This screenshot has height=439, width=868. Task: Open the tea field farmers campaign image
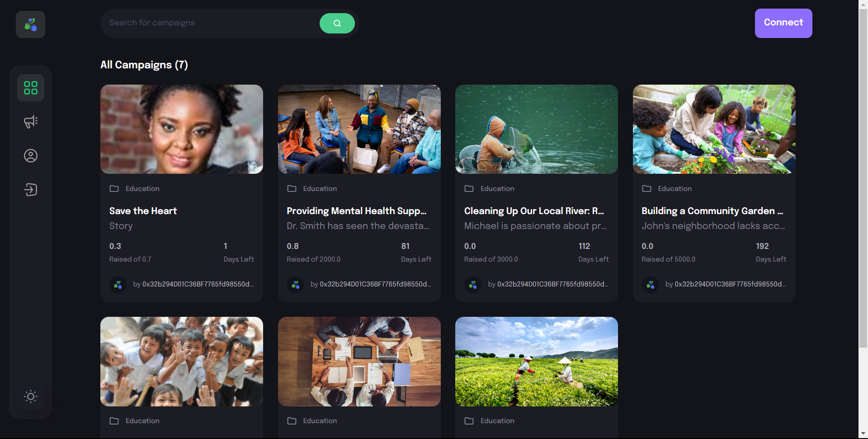(x=537, y=362)
